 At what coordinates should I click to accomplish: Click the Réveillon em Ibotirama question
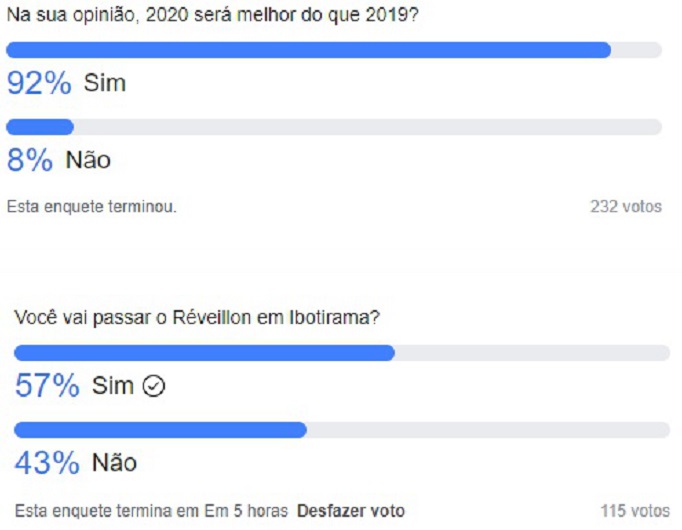(197, 317)
